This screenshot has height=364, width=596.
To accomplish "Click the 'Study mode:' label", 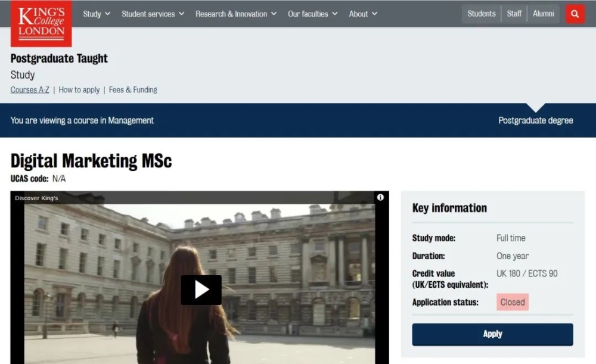I will point(434,238).
